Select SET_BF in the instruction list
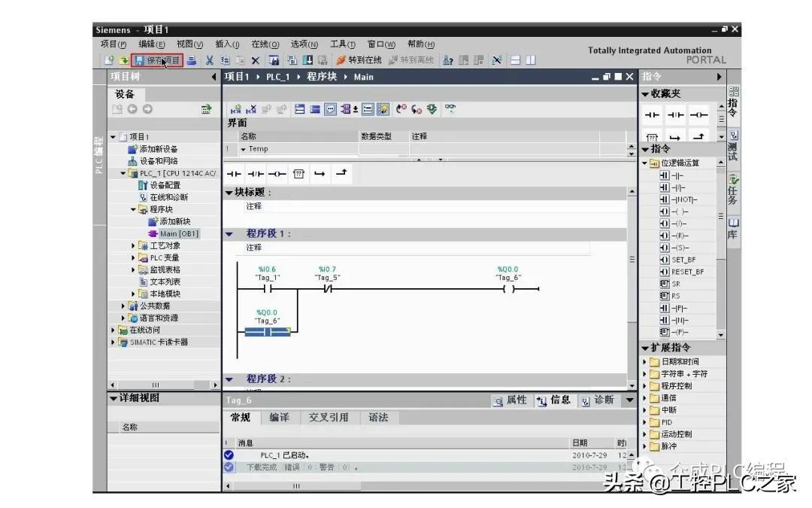Image resolution: width=812 pixels, height=508 pixels. coord(683,260)
